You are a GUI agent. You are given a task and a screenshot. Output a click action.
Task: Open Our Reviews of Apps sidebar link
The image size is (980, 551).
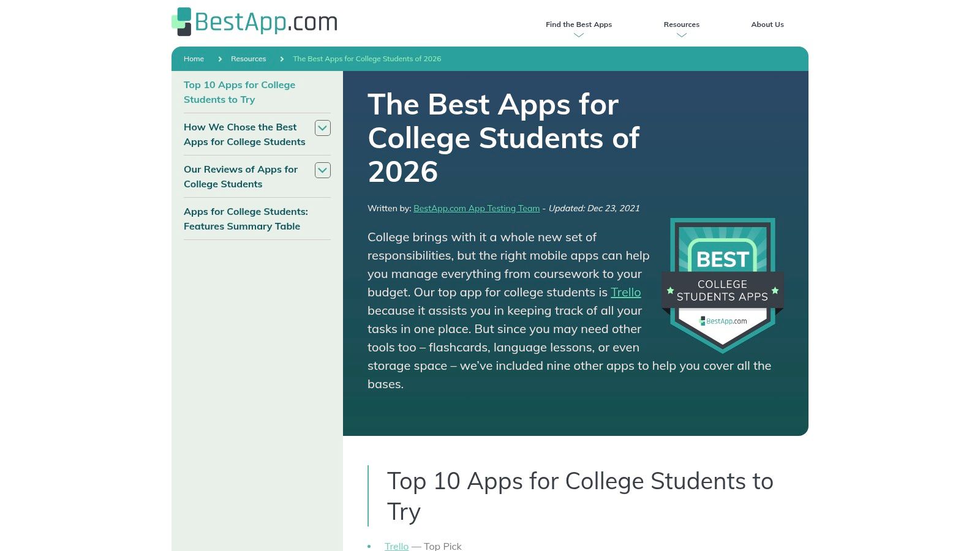[241, 177]
